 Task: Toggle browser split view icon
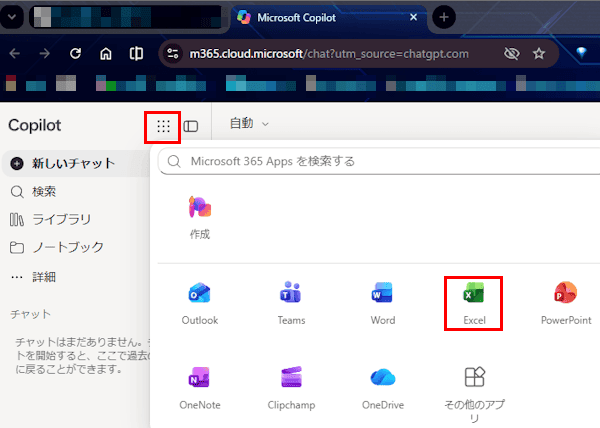pyautogui.click(x=136, y=54)
